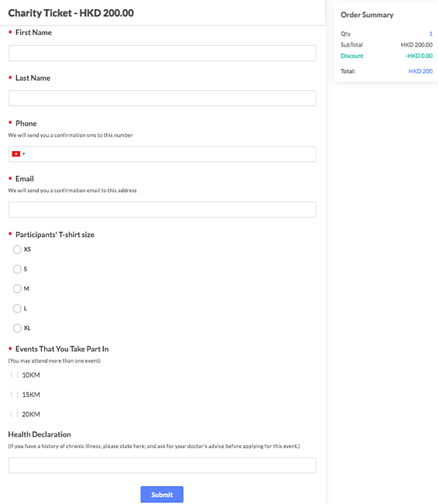Click the First Name input field
The width and height of the screenshot is (438, 504).
click(x=162, y=53)
